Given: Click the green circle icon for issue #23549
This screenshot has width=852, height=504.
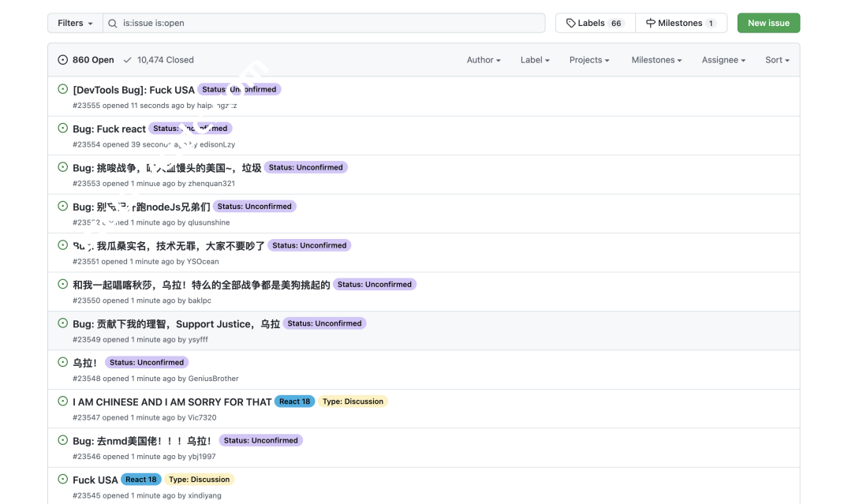Looking at the screenshot, I should pos(63,323).
